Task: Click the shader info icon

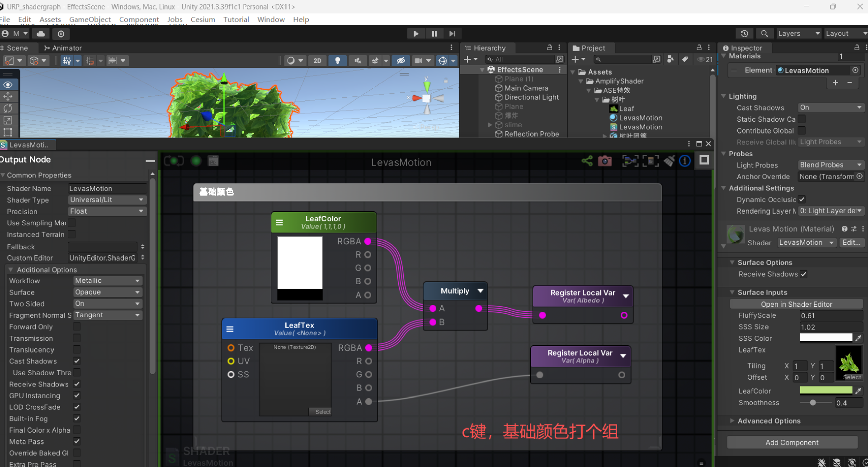Action: [685, 161]
